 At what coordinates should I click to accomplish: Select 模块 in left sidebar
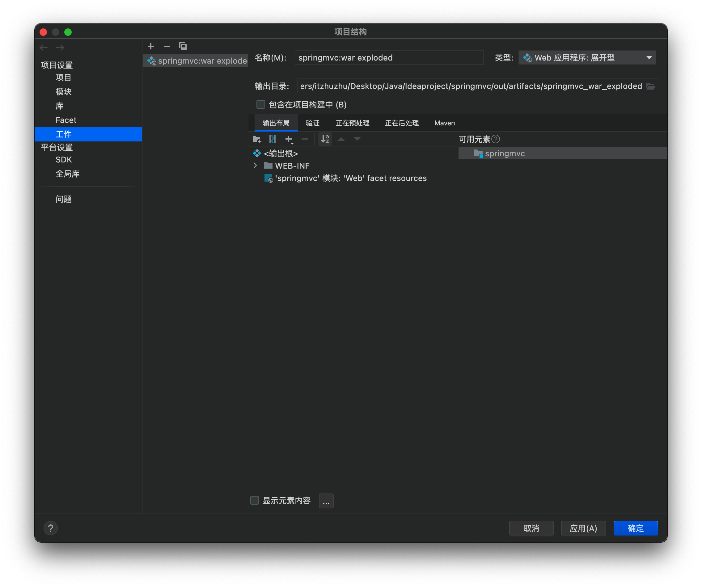point(64,91)
